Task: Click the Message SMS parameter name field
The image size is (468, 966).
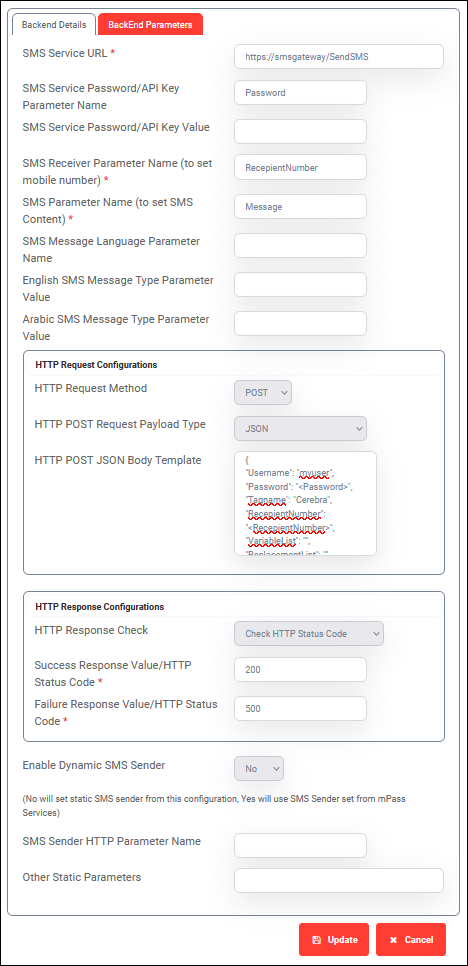Action: (301, 206)
